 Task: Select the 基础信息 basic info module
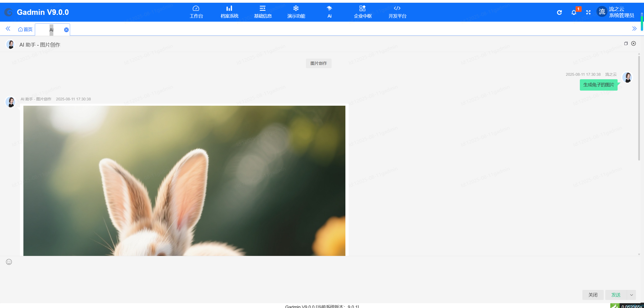262,12
